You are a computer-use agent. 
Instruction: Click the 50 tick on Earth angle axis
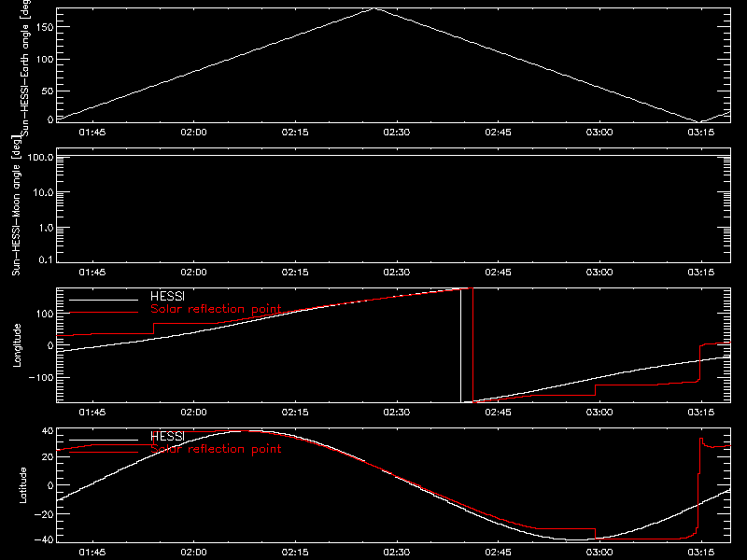tap(48, 91)
